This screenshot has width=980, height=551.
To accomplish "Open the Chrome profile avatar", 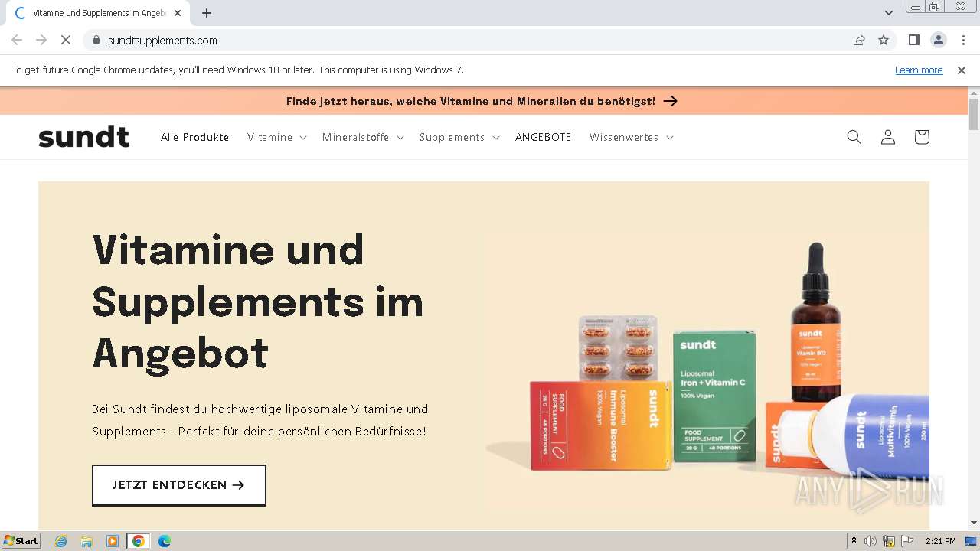I will pyautogui.click(x=939, y=40).
